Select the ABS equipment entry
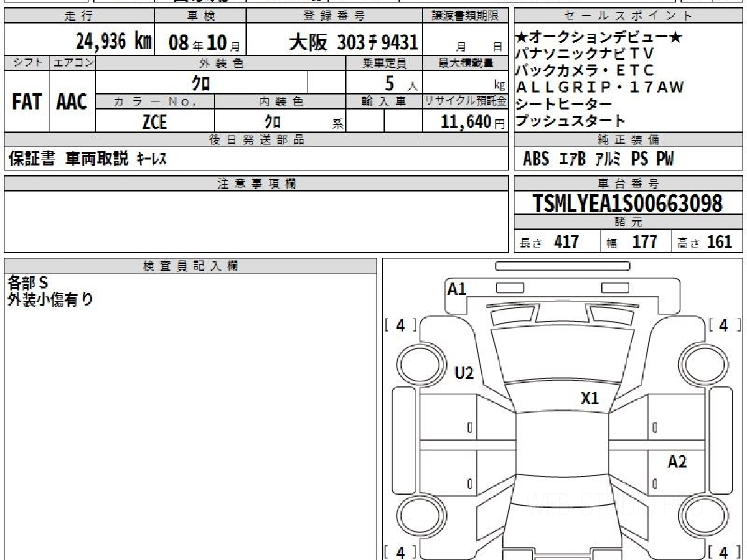The width and height of the screenshot is (747, 560). point(536,159)
